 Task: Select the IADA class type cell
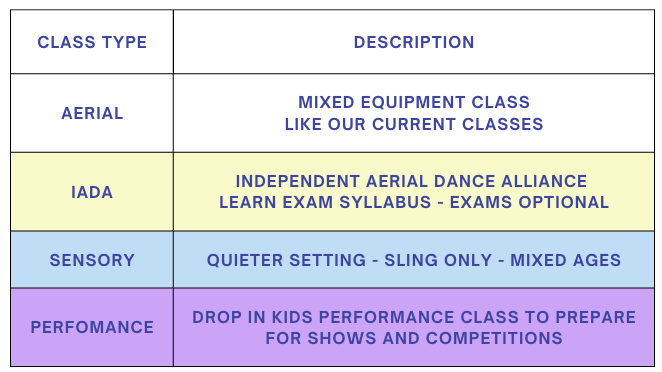tap(92, 192)
